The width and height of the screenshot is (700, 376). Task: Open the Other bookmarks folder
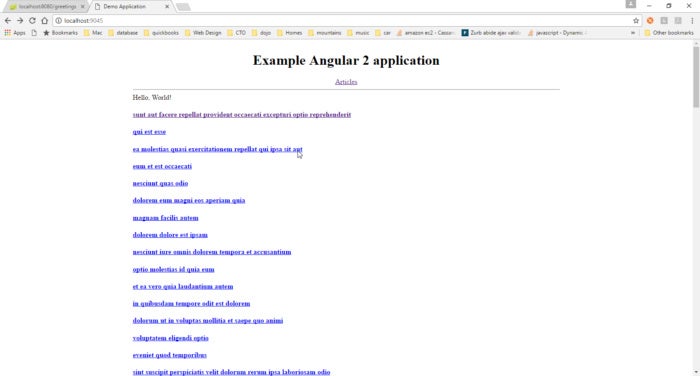669,33
